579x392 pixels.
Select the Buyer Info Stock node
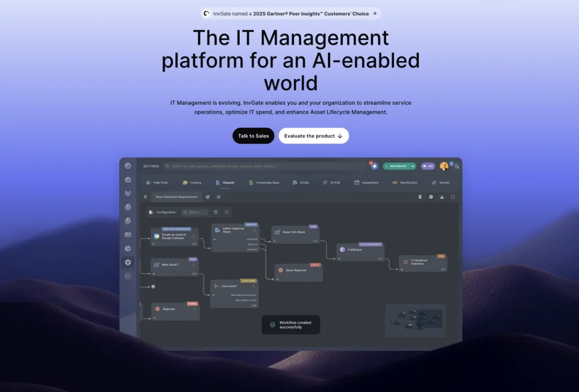point(295,235)
